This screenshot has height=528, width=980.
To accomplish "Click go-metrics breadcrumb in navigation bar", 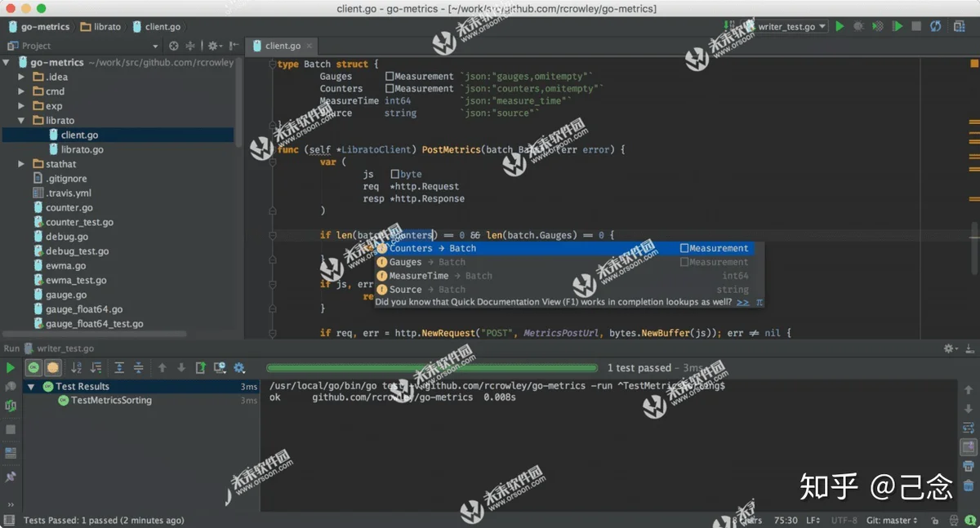I will point(38,26).
